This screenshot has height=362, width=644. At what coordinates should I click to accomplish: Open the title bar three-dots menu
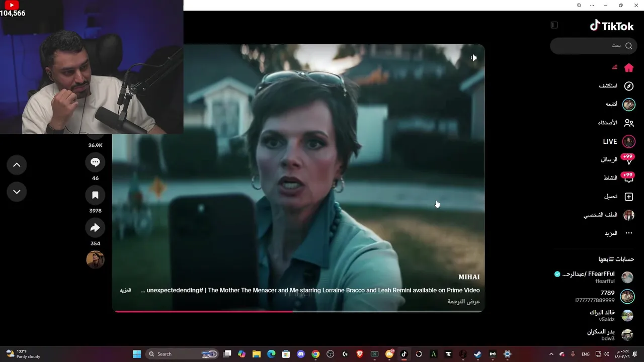click(592, 5)
